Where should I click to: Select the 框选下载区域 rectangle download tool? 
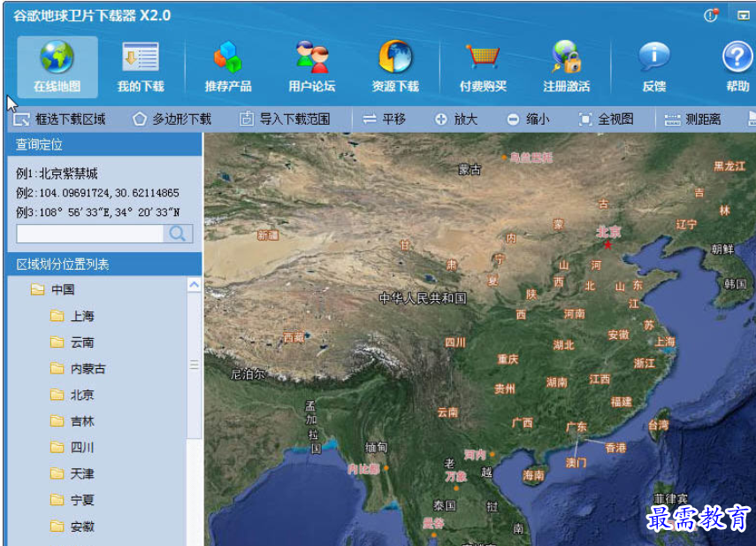[59, 119]
